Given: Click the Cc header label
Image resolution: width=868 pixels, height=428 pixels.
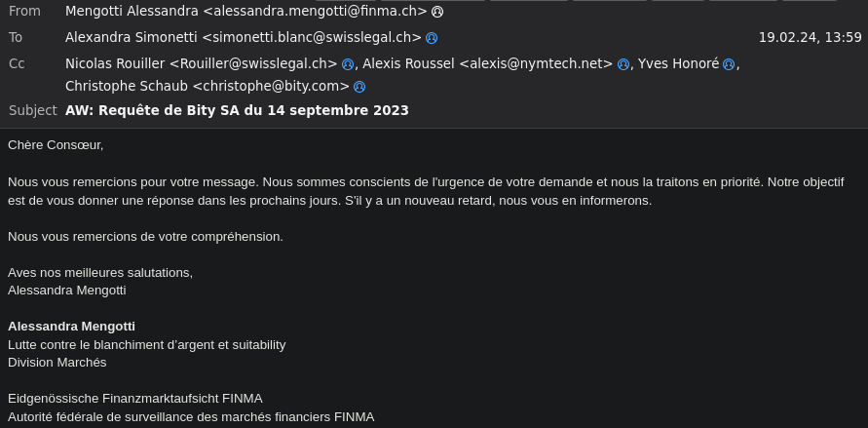Looking at the screenshot, I should 17,64.
